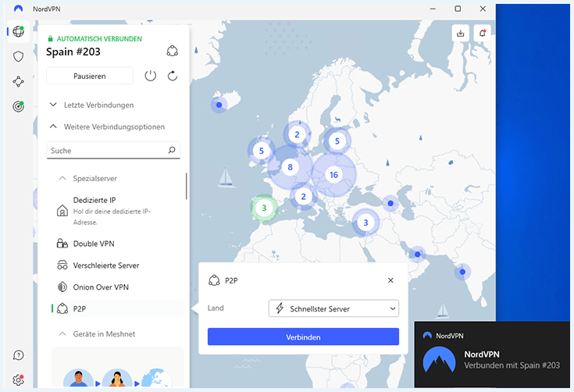Click the download icon above the map
This screenshot has height=392, width=574.
coord(461,34)
